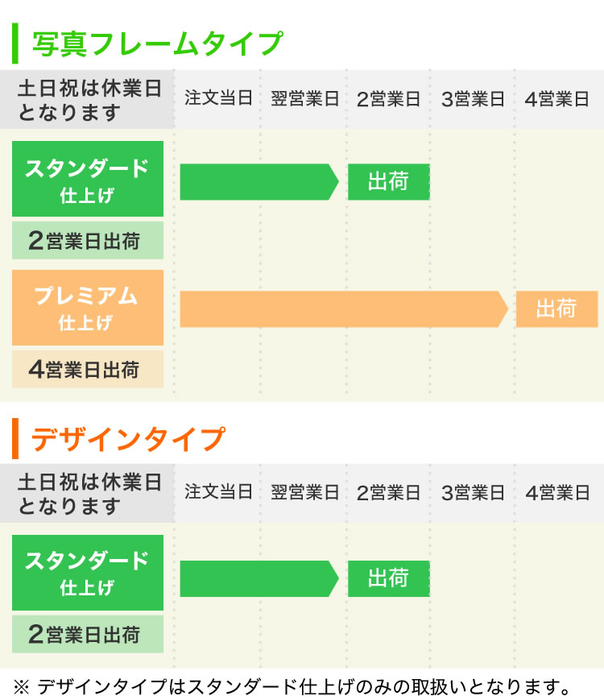
Task: Click green 出荷 box in 写真フレームタイプ section
Action: (x=388, y=182)
